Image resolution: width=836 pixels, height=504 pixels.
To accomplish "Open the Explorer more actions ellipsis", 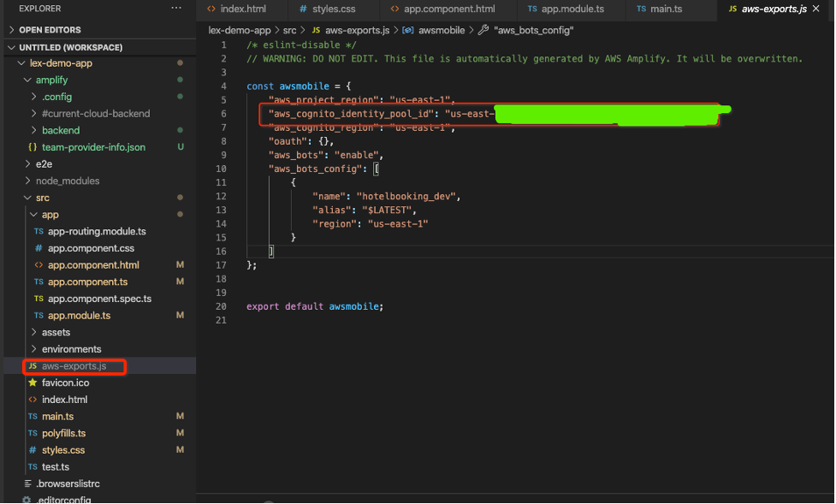I will [x=176, y=8].
